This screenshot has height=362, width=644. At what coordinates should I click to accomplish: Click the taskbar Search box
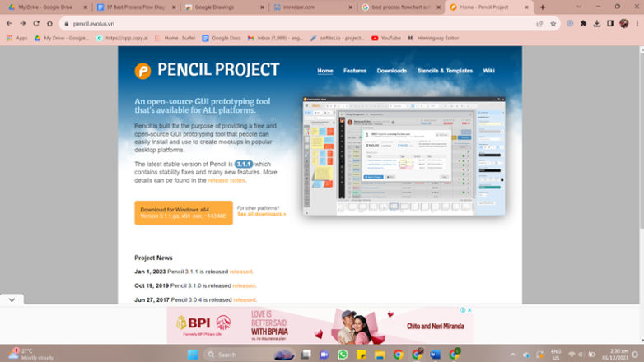pos(249,355)
